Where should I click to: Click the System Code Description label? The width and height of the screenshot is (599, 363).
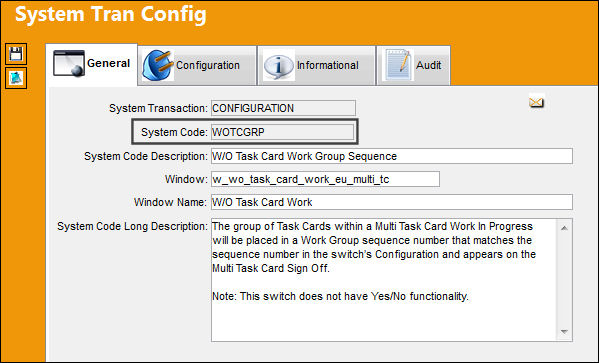tap(146, 156)
